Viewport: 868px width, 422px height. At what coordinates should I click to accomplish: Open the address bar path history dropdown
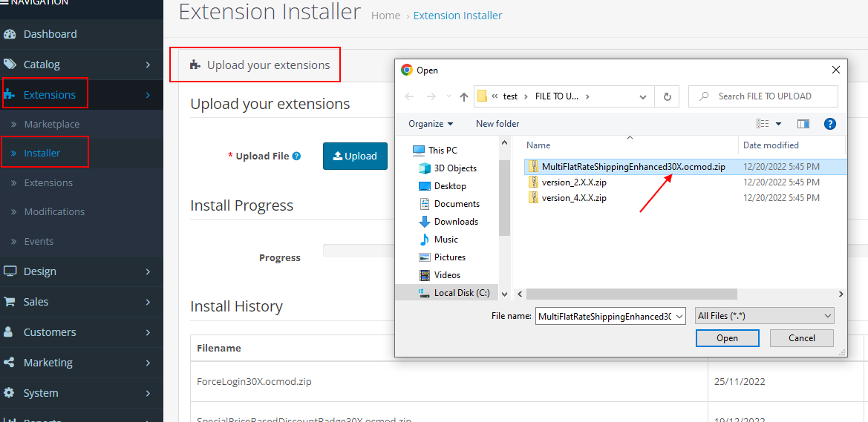643,97
